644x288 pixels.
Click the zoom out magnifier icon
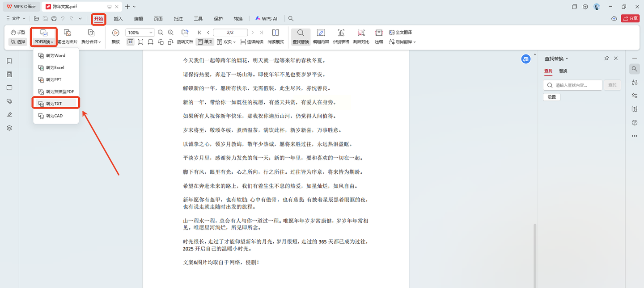(x=161, y=33)
